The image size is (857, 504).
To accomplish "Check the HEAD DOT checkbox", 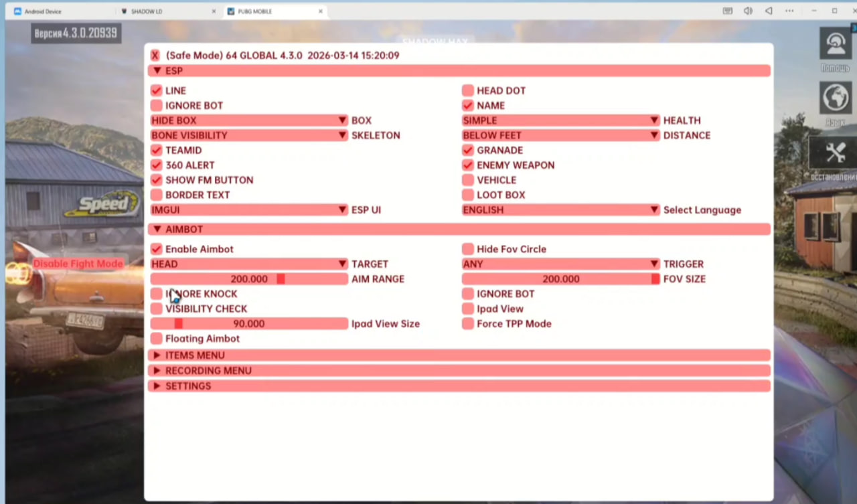I will pyautogui.click(x=468, y=90).
